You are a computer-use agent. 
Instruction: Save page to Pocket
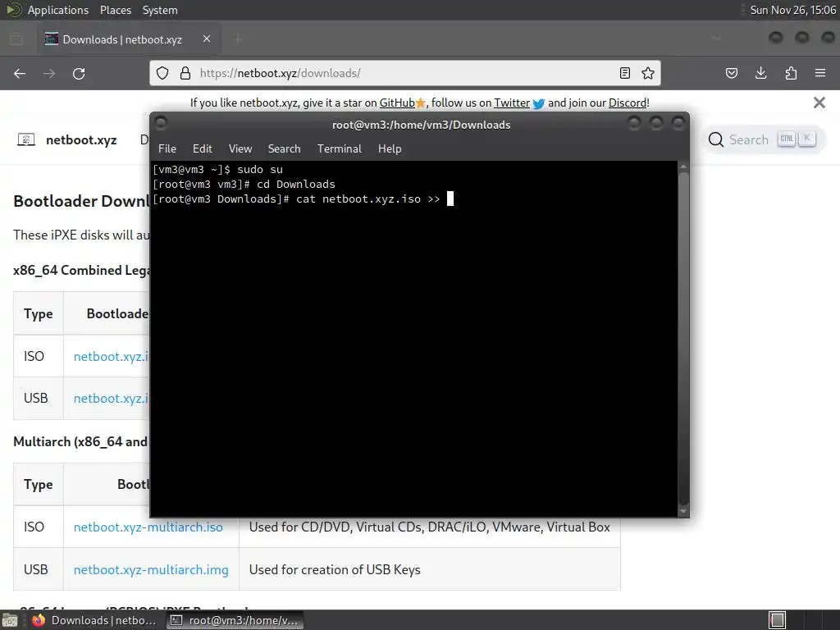click(732, 73)
